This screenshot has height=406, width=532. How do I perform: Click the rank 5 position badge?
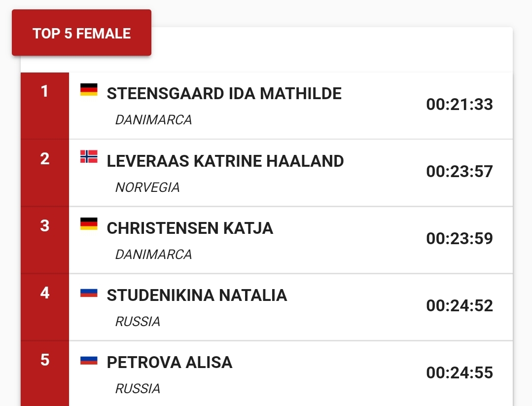point(45,360)
